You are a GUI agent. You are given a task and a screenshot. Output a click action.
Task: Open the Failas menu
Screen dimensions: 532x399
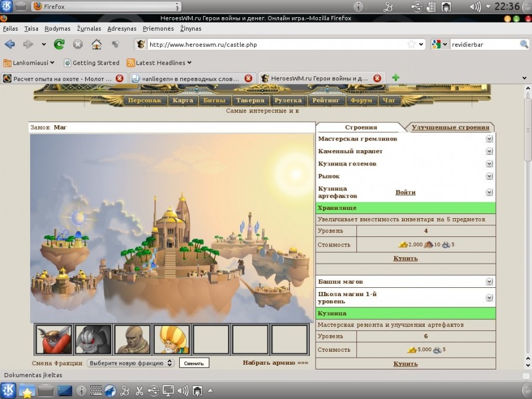(x=11, y=29)
